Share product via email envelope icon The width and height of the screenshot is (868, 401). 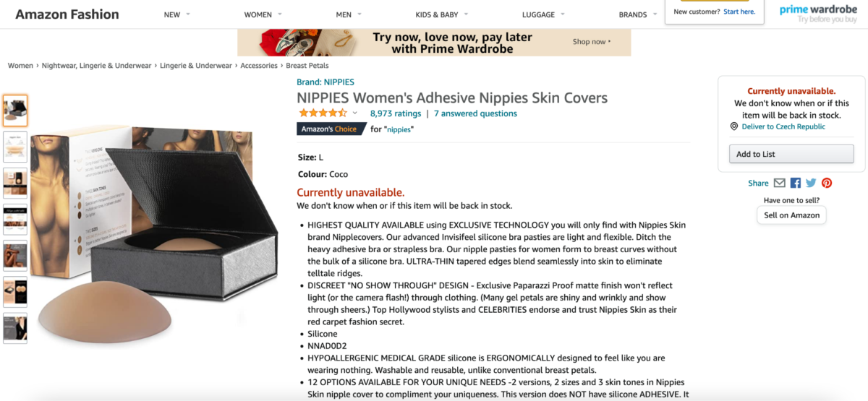(x=779, y=183)
